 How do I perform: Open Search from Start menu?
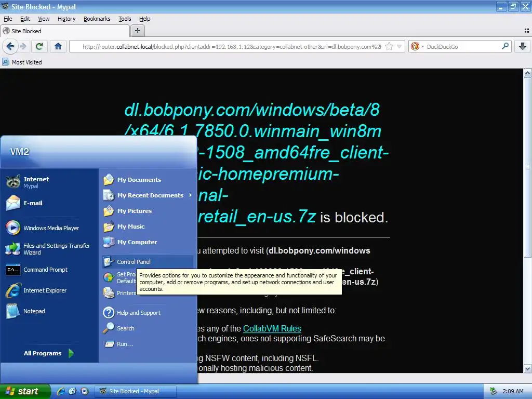click(147, 328)
